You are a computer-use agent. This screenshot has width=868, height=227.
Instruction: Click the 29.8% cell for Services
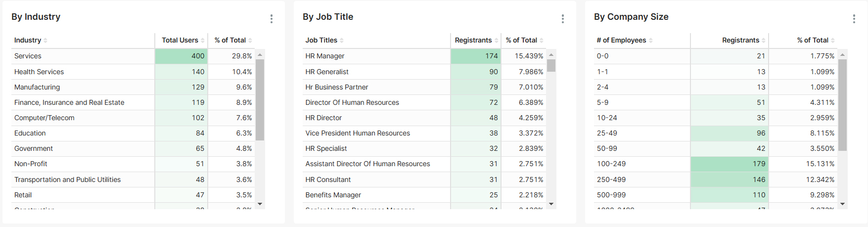click(x=231, y=56)
